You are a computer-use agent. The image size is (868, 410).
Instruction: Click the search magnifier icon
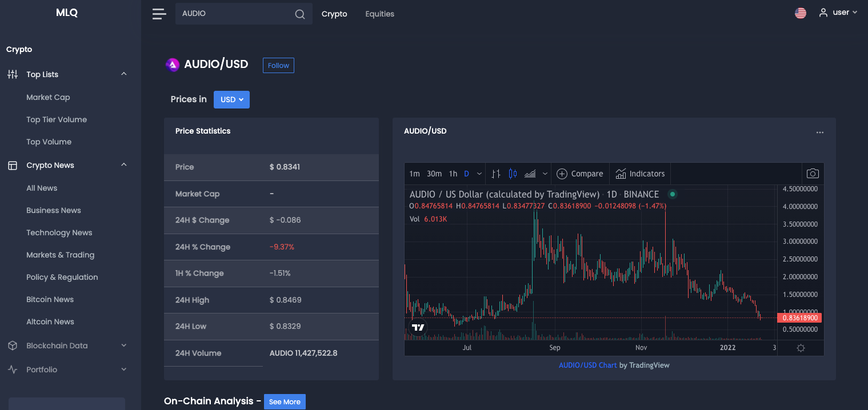(300, 14)
